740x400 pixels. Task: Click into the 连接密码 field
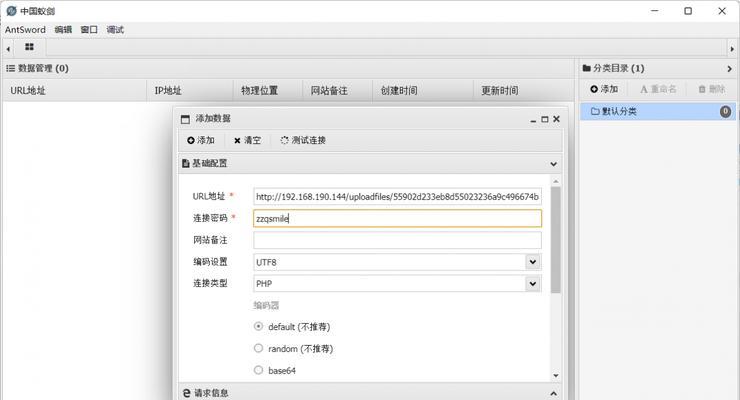click(x=397, y=218)
